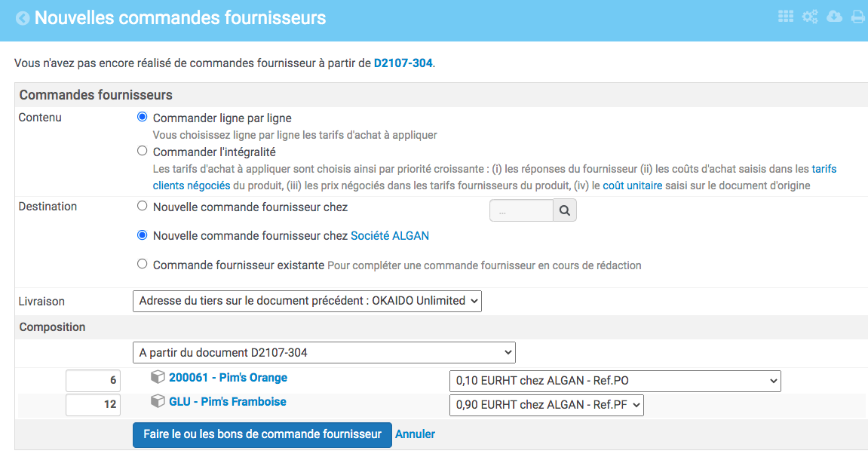Click the print document icon
Screen dimensions: 868x463
coord(857,16)
